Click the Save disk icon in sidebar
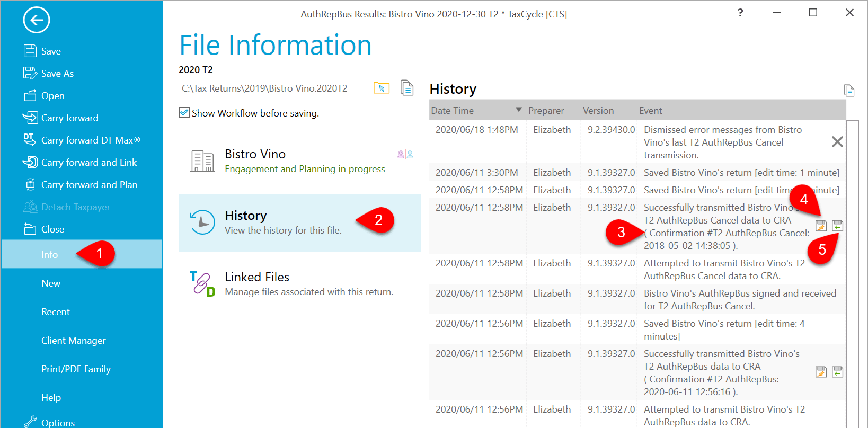This screenshot has width=868, height=428. pos(30,51)
